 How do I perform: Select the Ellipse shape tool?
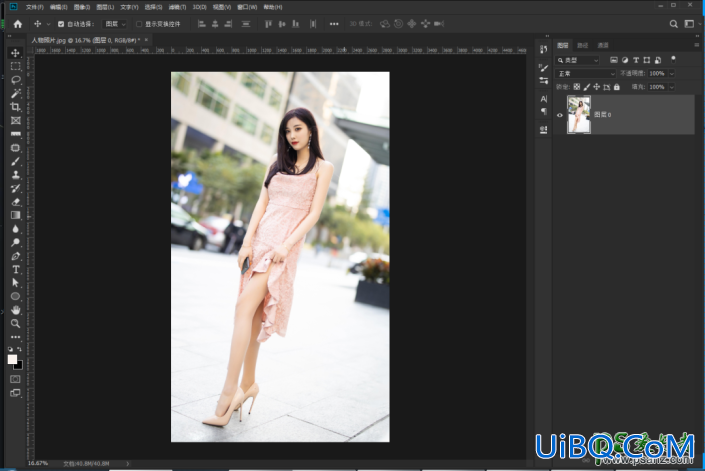[x=15, y=296]
